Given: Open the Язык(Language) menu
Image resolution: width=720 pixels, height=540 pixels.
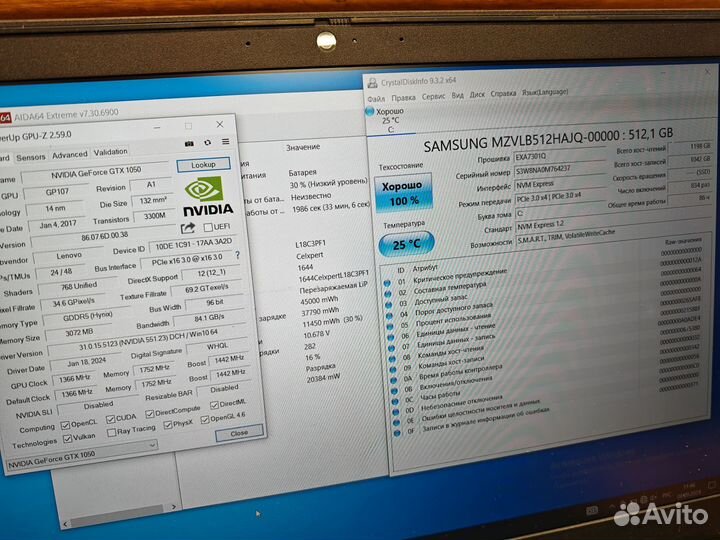Looking at the screenshot, I should [545, 92].
